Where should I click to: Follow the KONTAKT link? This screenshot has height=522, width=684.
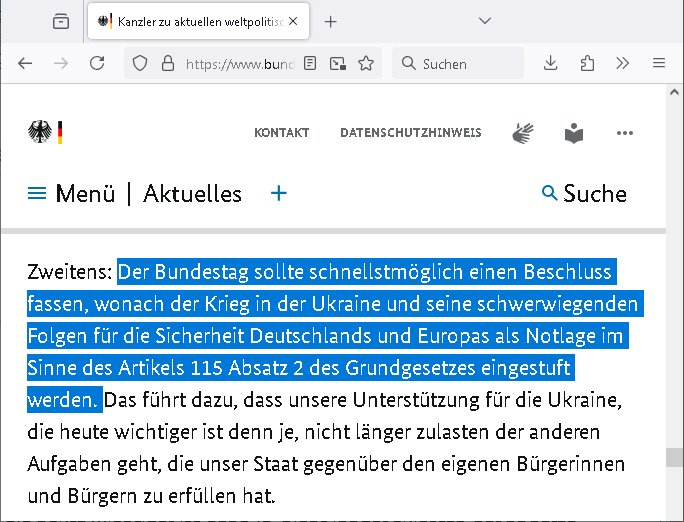pos(282,133)
